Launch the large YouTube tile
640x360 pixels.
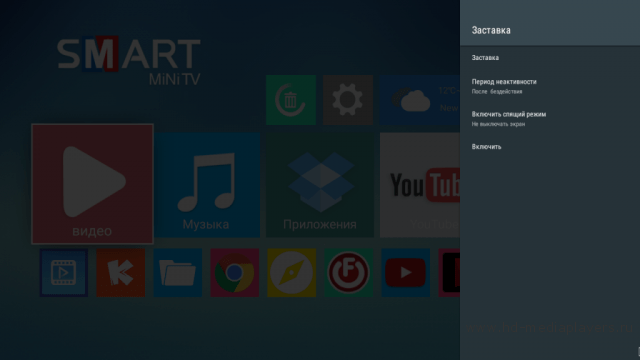click(420, 185)
